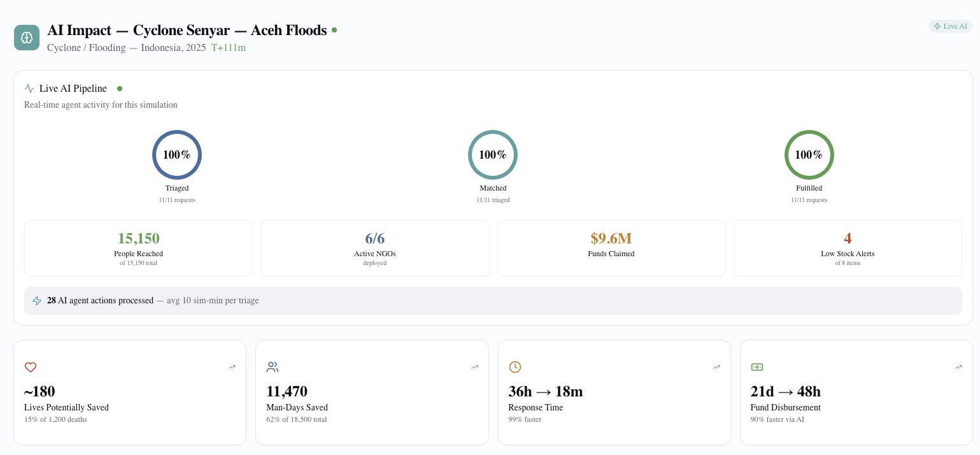Click the lightning bolt icon beside AI agent actions
980x455 pixels.
coord(37,301)
